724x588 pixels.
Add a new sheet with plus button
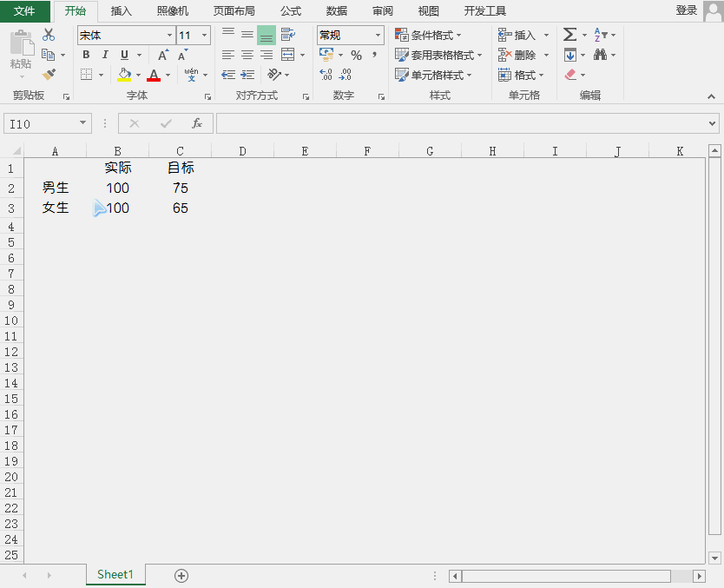(181, 576)
